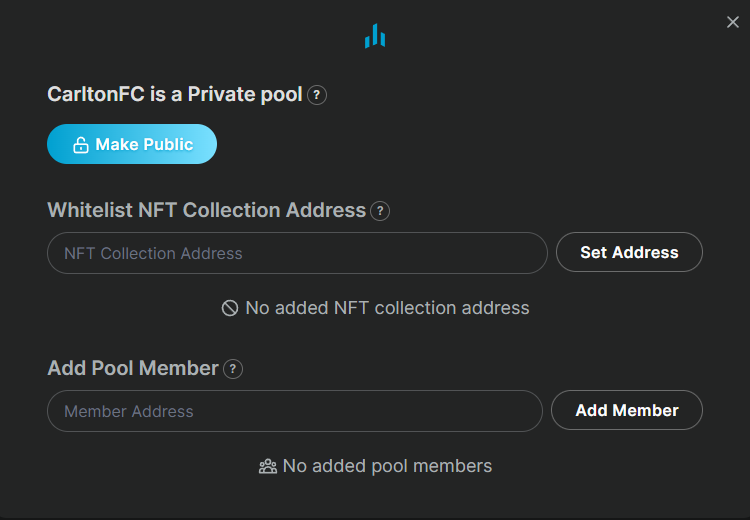Click the Set Address button
The image size is (750, 520).
[629, 253]
